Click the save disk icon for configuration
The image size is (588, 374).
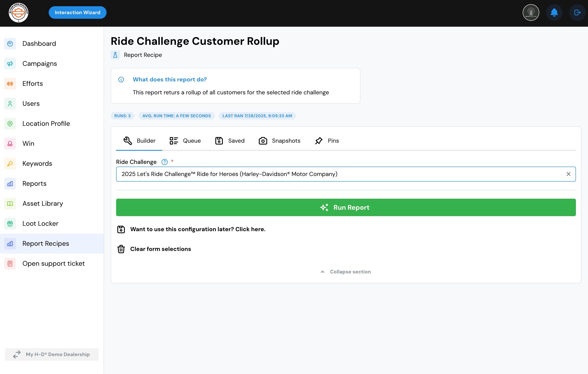[x=121, y=229]
